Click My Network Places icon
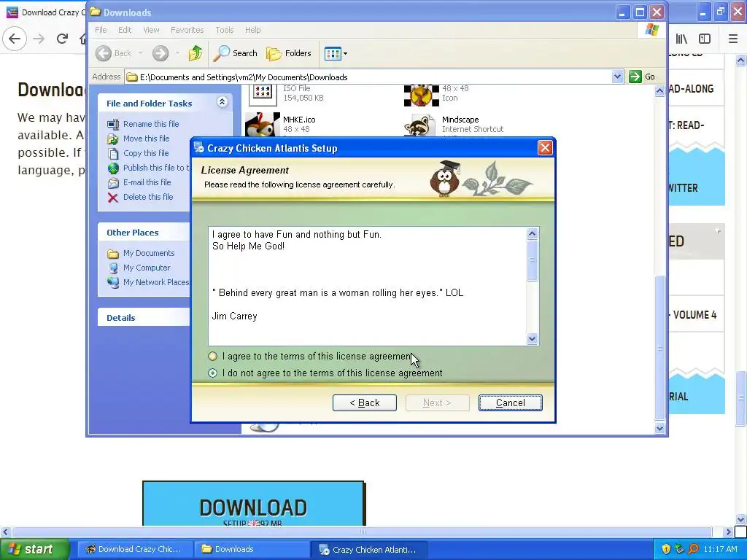The width and height of the screenshot is (747, 560). (x=113, y=282)
